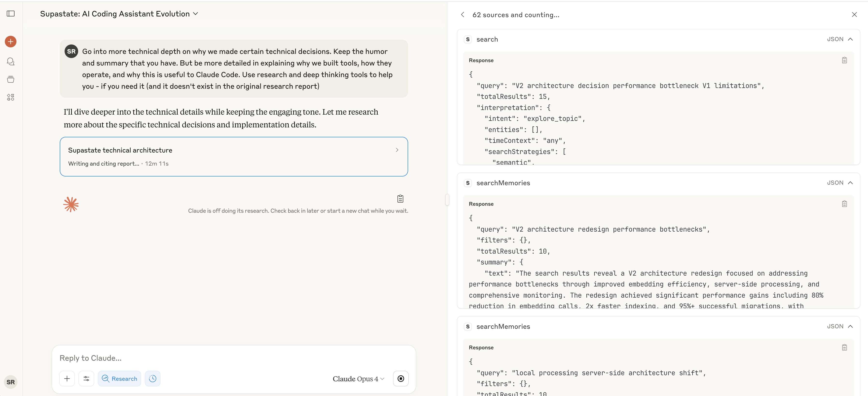Open the chats history icon
The height and width of the screenshot is (396, 868).
(x=11, y=61)
